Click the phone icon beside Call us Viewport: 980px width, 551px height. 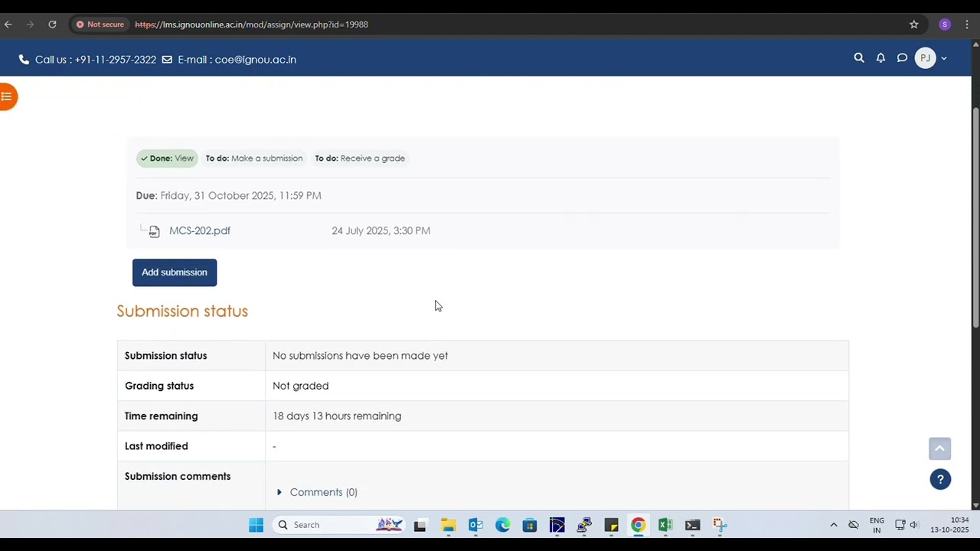(x=24, y=60)
